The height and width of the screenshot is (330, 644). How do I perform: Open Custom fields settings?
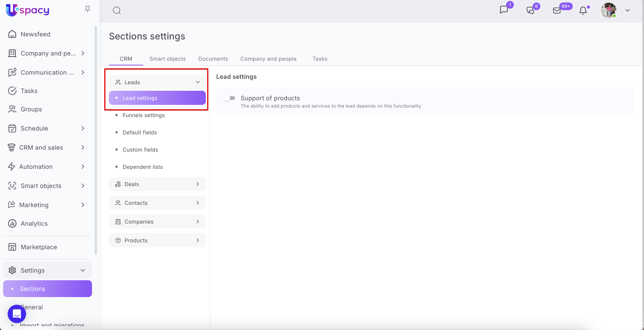(140, 150)
